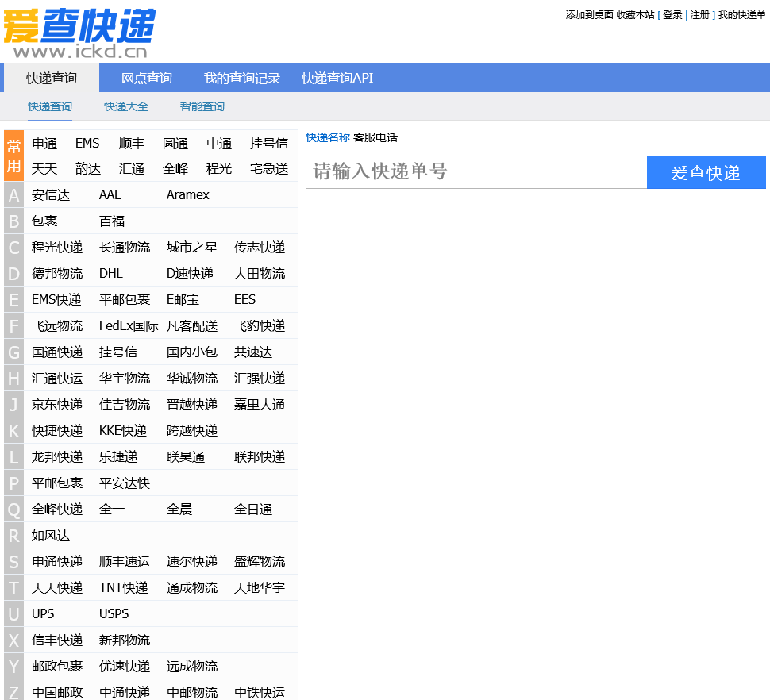Image resolution: width=770 pixels, height=700 pixels.
Task: Select the blue 快递查询 sub-tab
Action: (50, 106)
